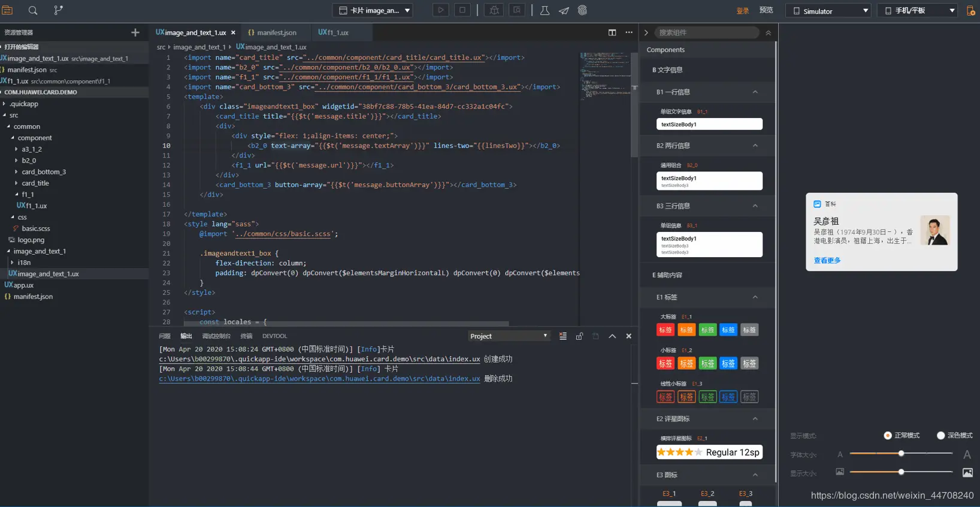Toggle the output scroll lock icon
The image size is (980, 507).
click(579, 336)
